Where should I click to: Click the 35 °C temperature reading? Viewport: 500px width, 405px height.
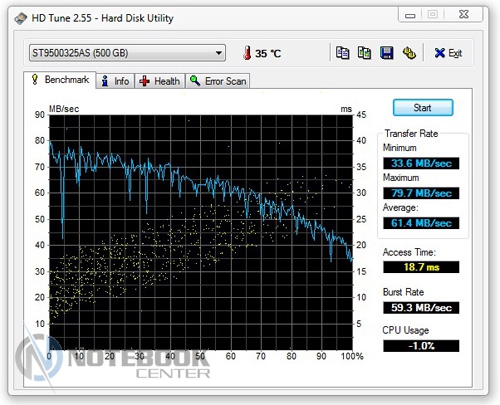tap(268, 53)
